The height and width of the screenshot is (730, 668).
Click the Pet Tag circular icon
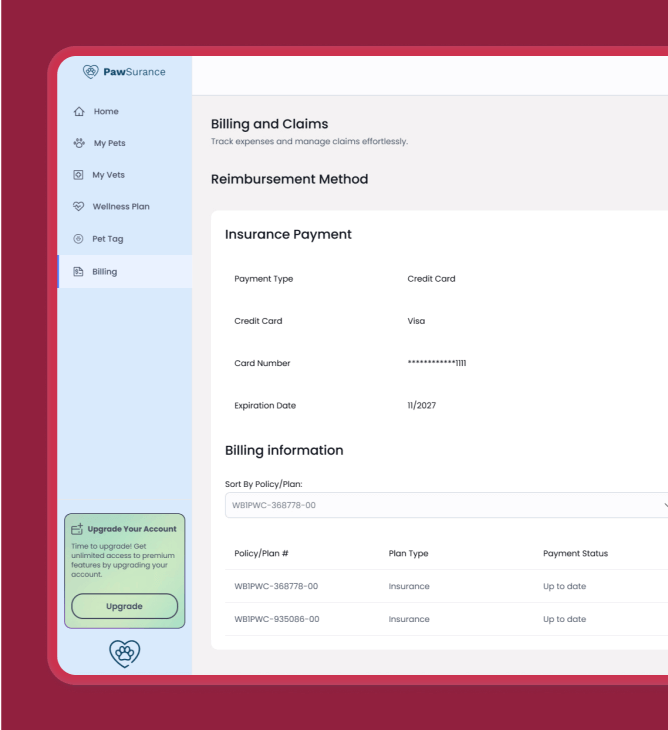tap(78, 239)
